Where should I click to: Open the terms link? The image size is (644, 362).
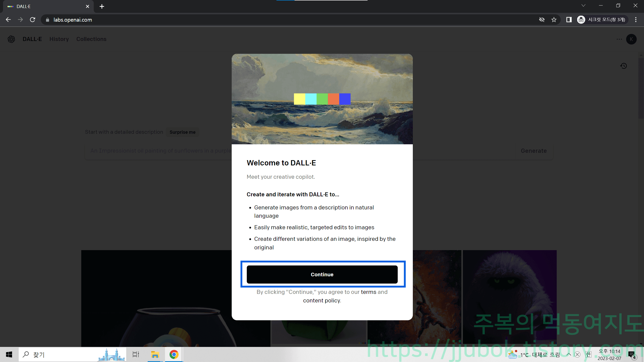click(369, 292)
